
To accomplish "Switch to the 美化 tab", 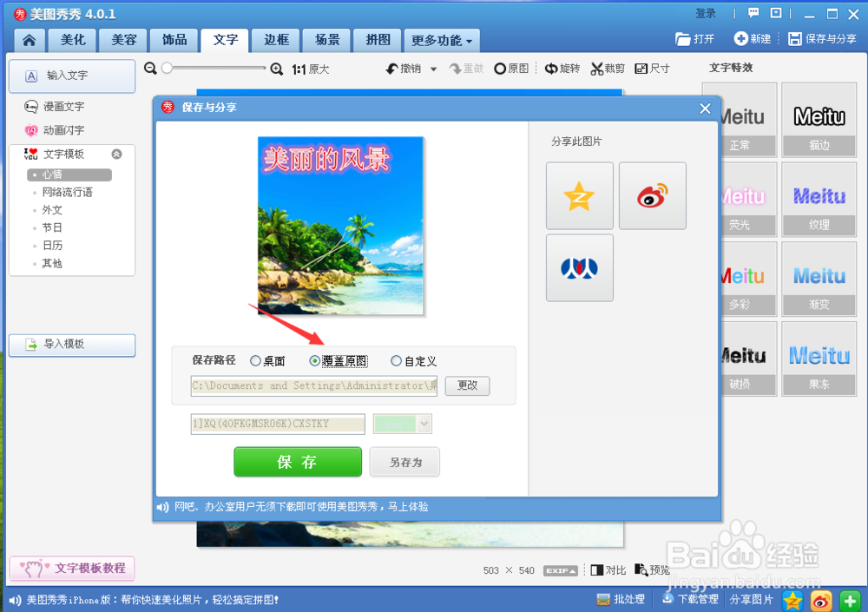I will click(73, 40).
